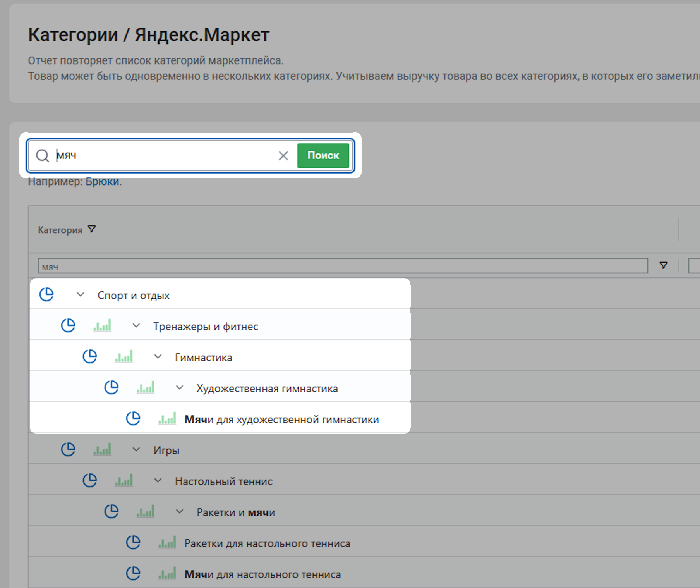700x588 pixels.
Task: Open pie chart for Ракетки и мячи
Action: 112,511
